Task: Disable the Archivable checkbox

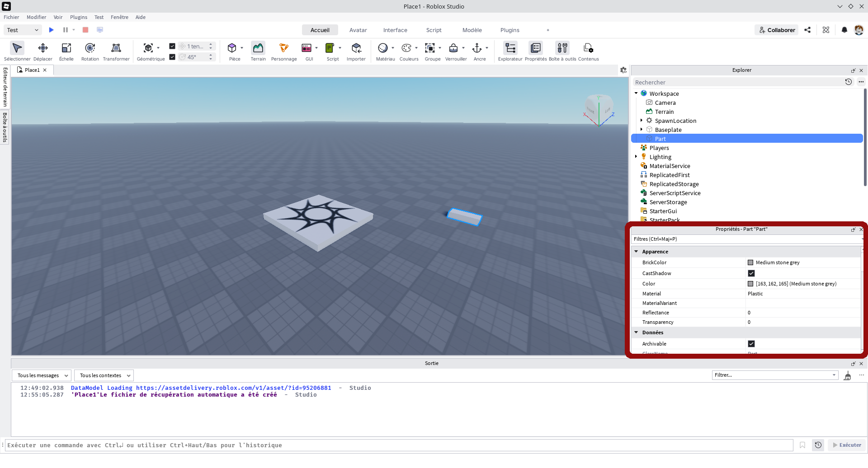Action: (751, 344)
